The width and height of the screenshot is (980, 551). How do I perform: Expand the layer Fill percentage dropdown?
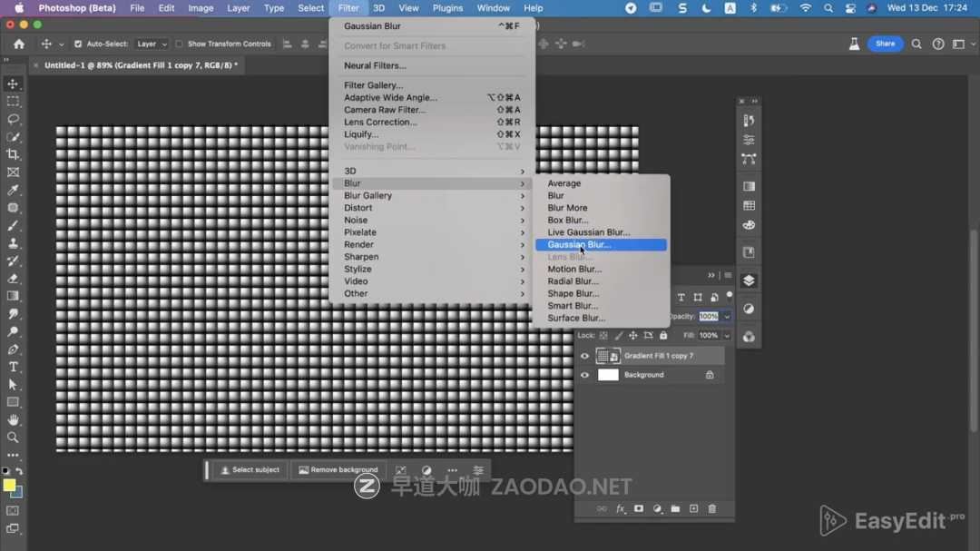point(727,336)
